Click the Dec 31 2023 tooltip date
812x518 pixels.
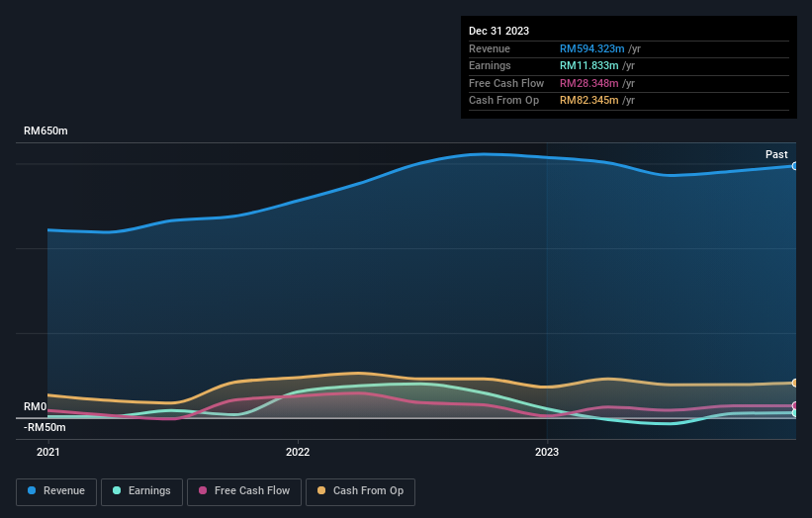coord(498,31)
